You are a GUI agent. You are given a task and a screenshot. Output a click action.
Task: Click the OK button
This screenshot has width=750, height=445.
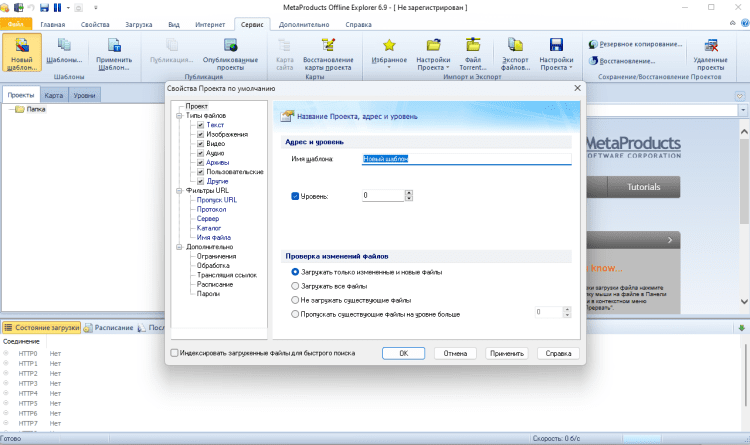[403, 353]
